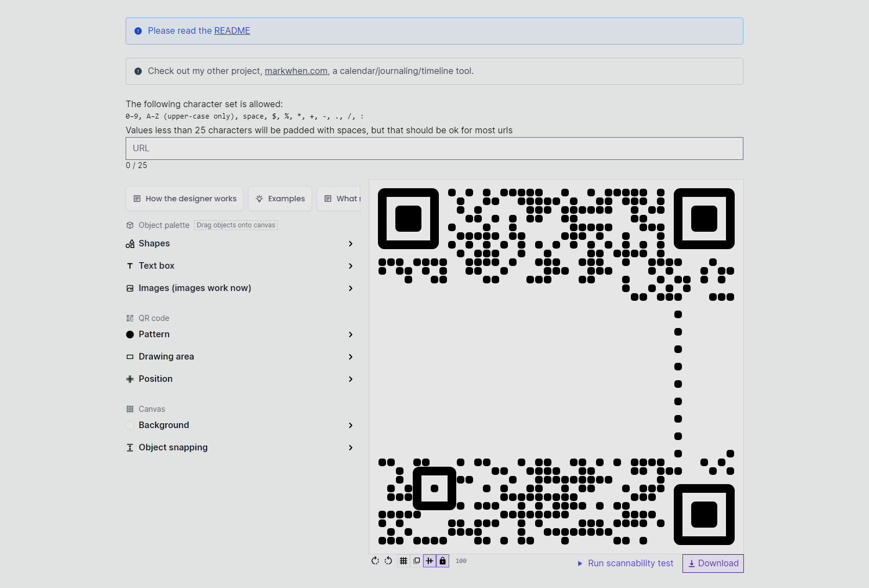
Task: Click the QR code section icon
Action: (130, 318)
